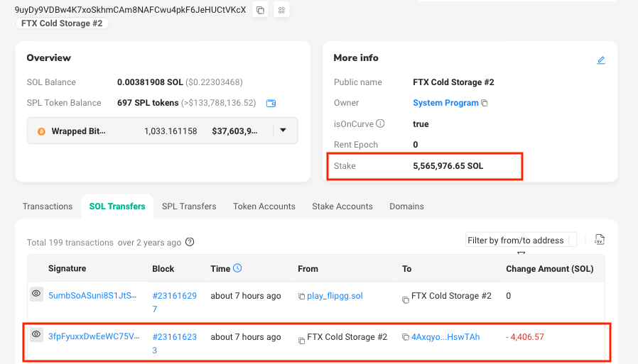Open help icon beside total transactions
The width and height of the screenshot is (638, 364).
tap(190, 242)
